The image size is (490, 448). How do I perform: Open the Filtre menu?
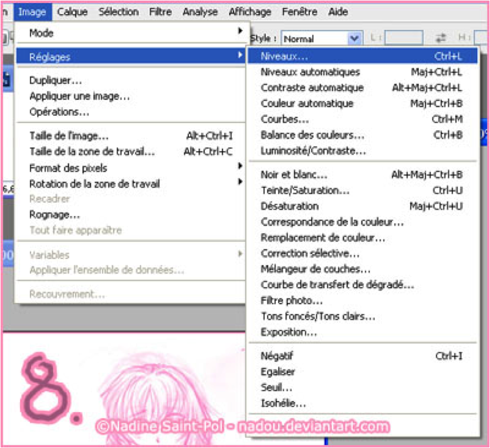160,12
